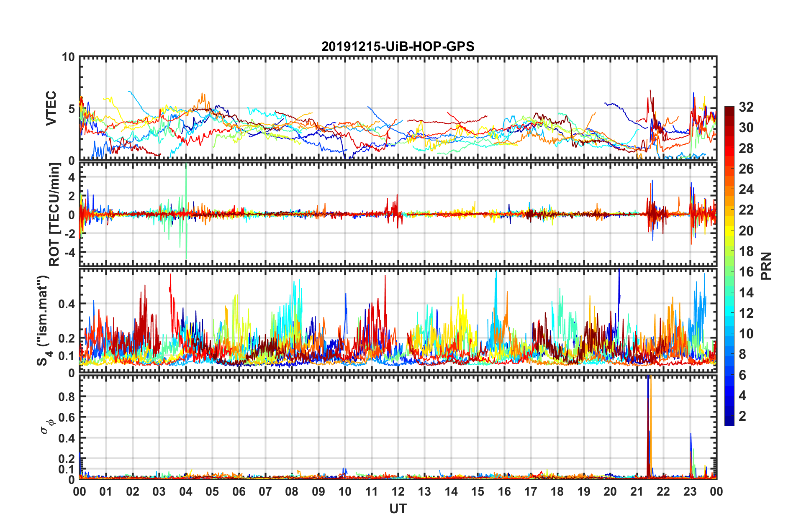Click x-axis hour tick label 01
This screenshot has width=796, height=532.
click(x=106, y=491)
